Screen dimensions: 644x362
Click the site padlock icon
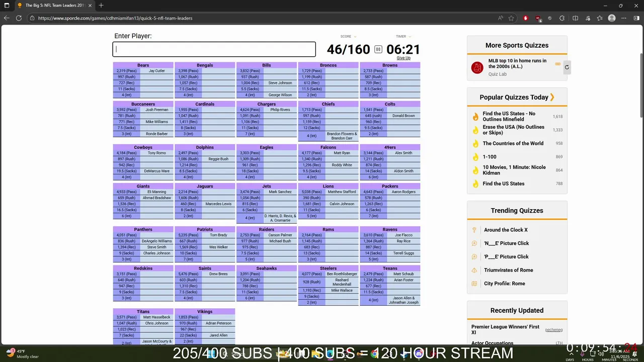click(x=32, y=18)
